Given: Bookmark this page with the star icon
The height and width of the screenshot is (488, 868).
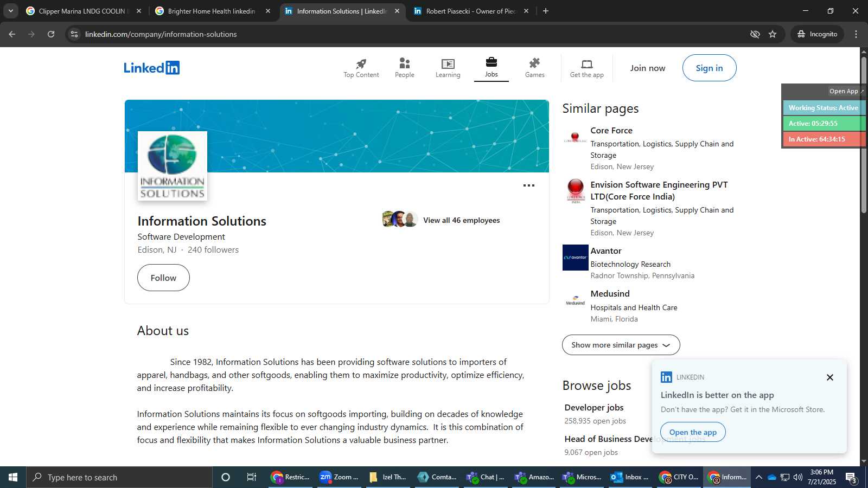Looking at the screenshot, I should click(x=773, y=34).
